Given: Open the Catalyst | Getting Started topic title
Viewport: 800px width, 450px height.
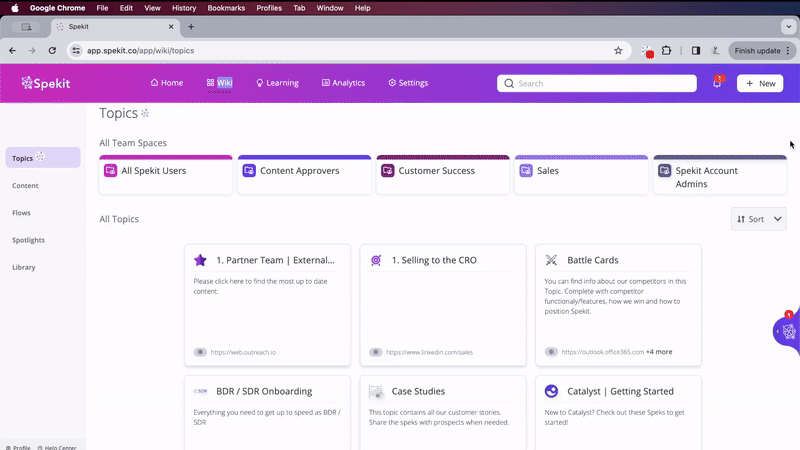Looking at the screenshot, I should pyautogui.click(x=620, y=391).
